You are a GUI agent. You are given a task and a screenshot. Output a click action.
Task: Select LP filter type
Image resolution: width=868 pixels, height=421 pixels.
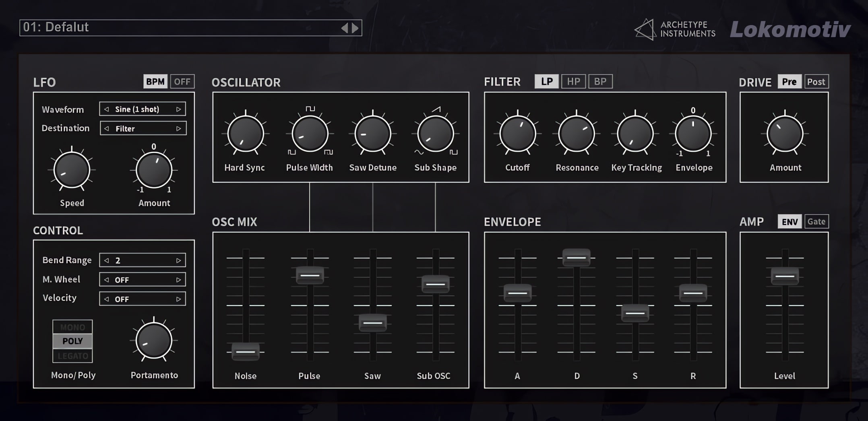pyautogui.click(x=546, y=81)
